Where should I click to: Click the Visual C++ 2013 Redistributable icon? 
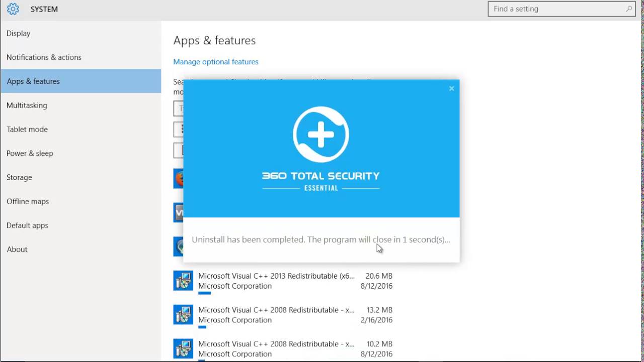(x=183, y=281)
